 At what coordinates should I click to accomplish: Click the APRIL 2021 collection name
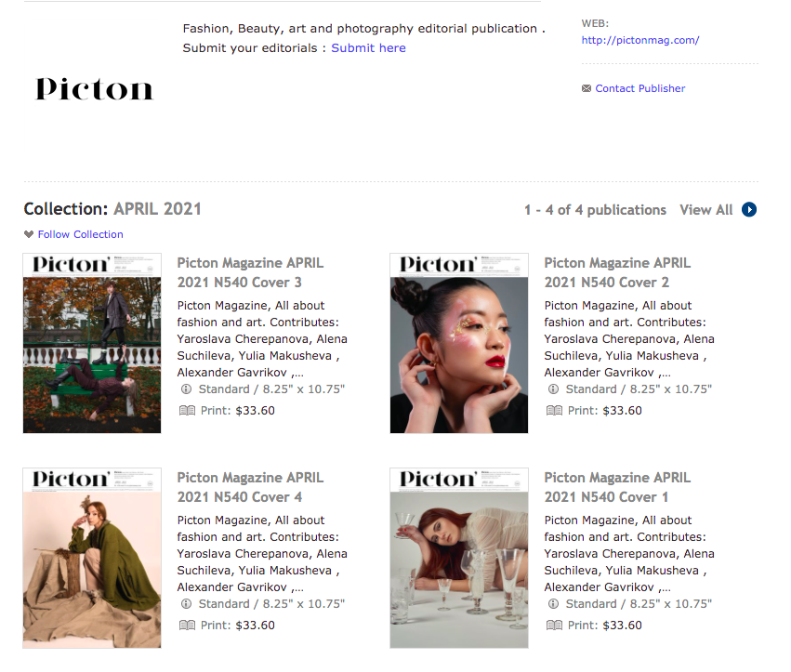tap(157, 209)
